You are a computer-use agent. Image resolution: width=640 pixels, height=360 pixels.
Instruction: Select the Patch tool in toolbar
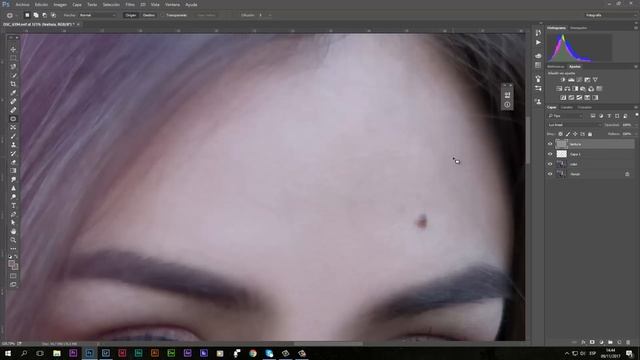[x=13, y=119]
